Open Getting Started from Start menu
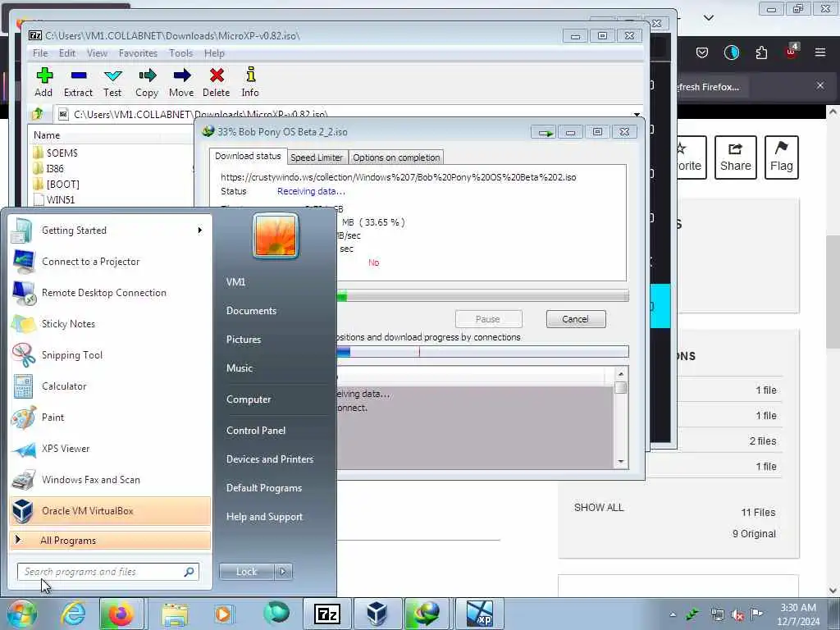The height and width of the screenshot is (630, 840). click(x=110, y=231)
